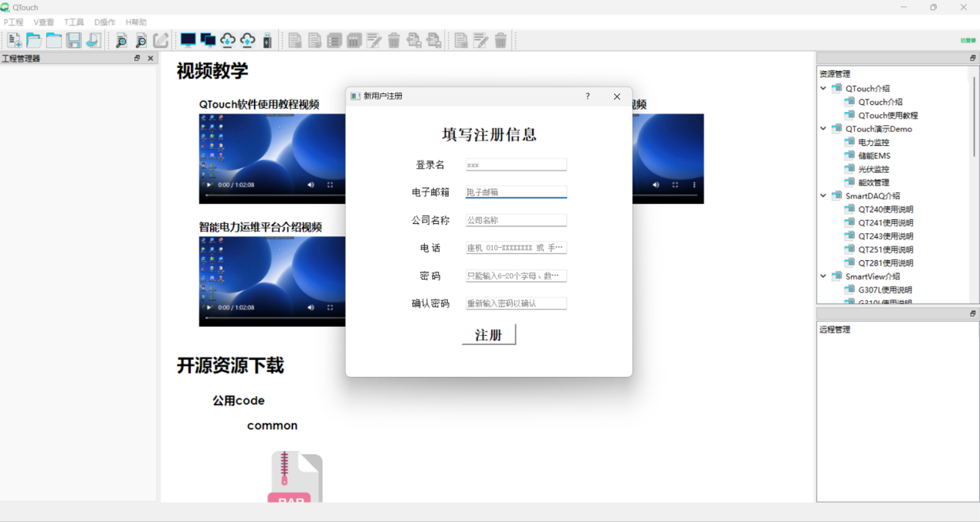Collapse the SmartView介绍 tree node

coord(823,276)
